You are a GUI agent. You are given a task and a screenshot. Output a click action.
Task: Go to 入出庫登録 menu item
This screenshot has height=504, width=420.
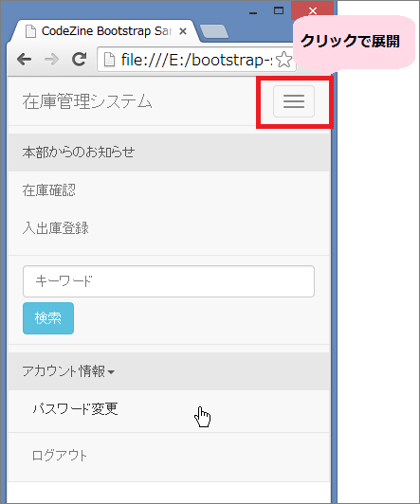[x=169, y=228]
